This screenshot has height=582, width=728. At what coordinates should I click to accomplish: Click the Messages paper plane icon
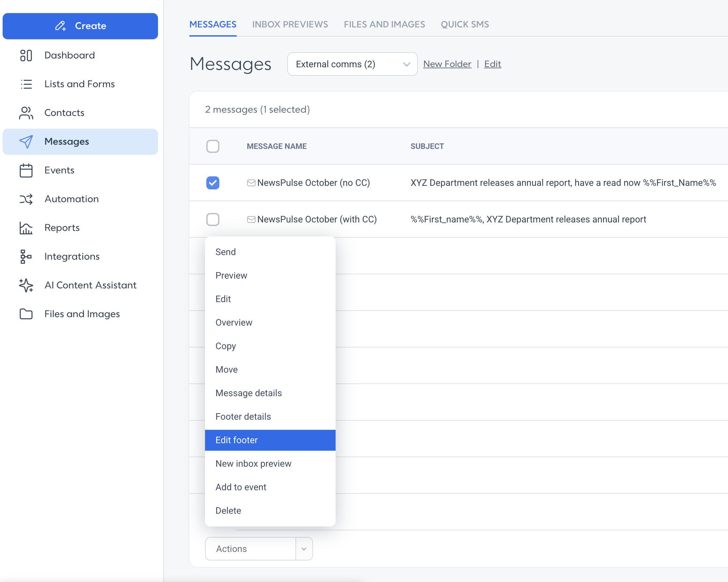(x=26, y=141)
